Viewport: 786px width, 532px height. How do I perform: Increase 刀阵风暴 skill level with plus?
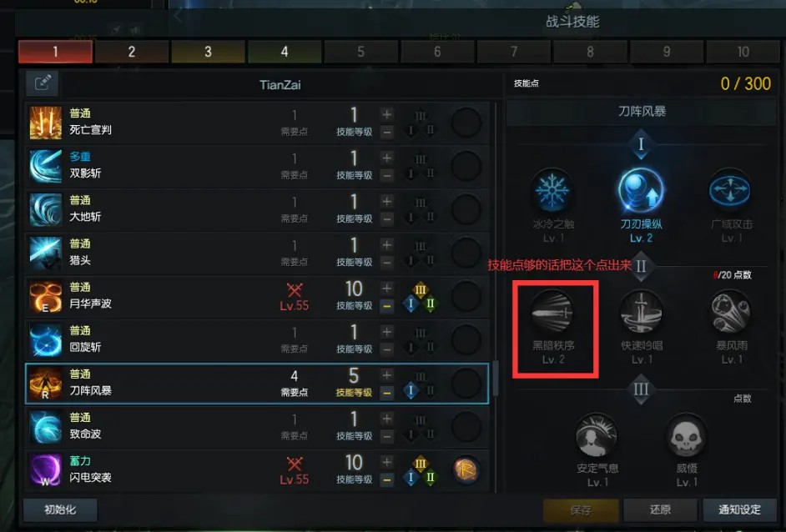[x=386, y=375]
